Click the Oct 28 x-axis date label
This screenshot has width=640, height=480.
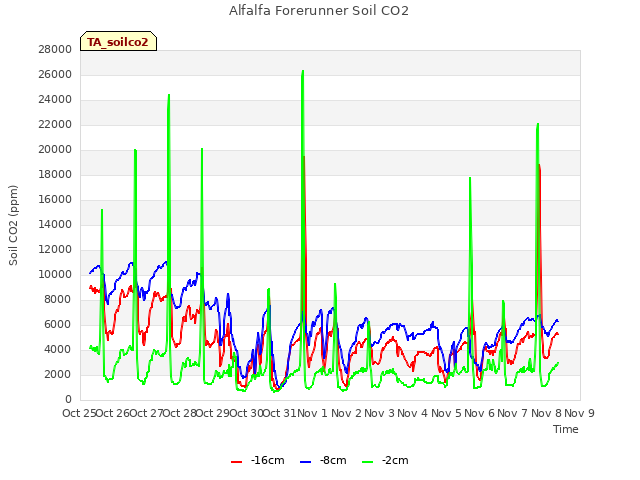(x=180, y=413)
